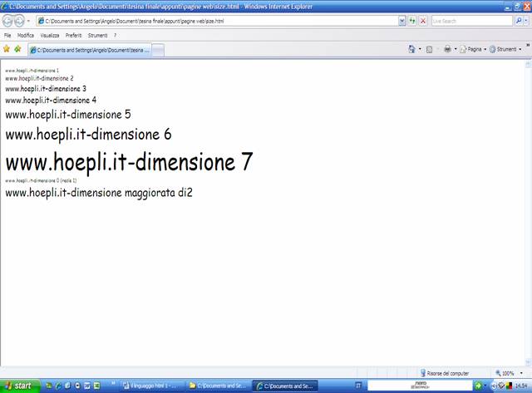Image resolution: width=532 pixels, height=393 pixels.
Task: Open the Windows start menu
Action: 20,386
